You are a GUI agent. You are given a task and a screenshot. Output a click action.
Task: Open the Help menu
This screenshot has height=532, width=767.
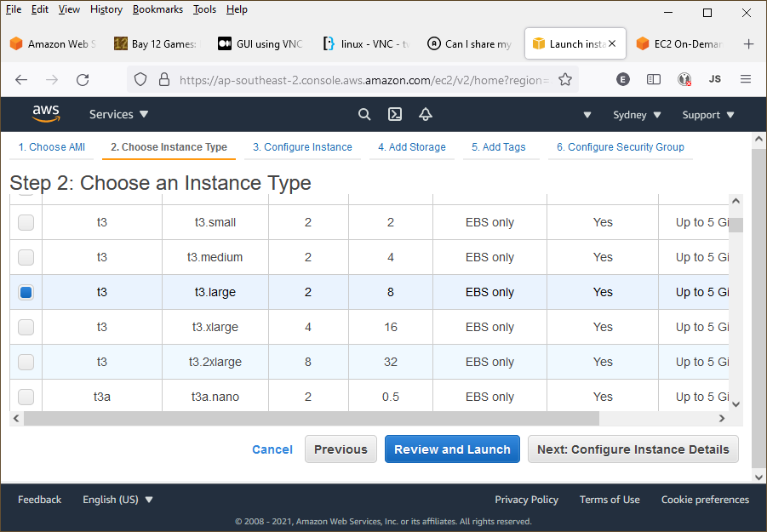[237, 9]
